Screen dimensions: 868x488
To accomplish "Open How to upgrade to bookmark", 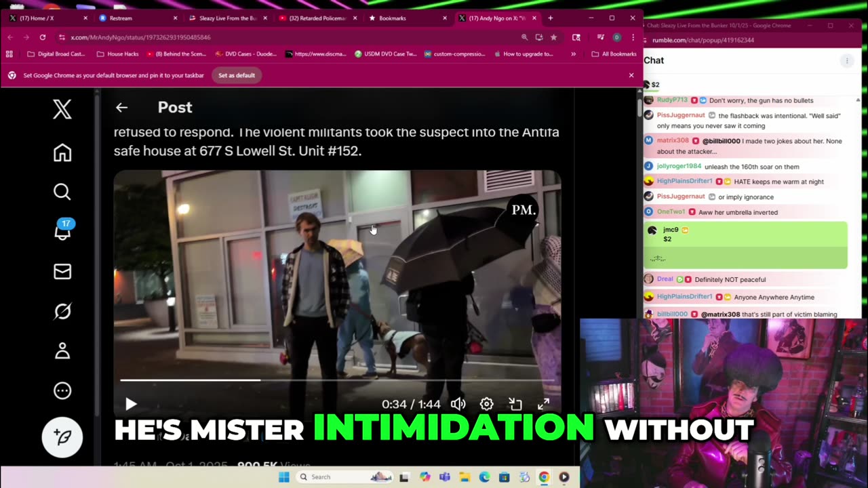I will pyautogui.click(x=524, y=54).
